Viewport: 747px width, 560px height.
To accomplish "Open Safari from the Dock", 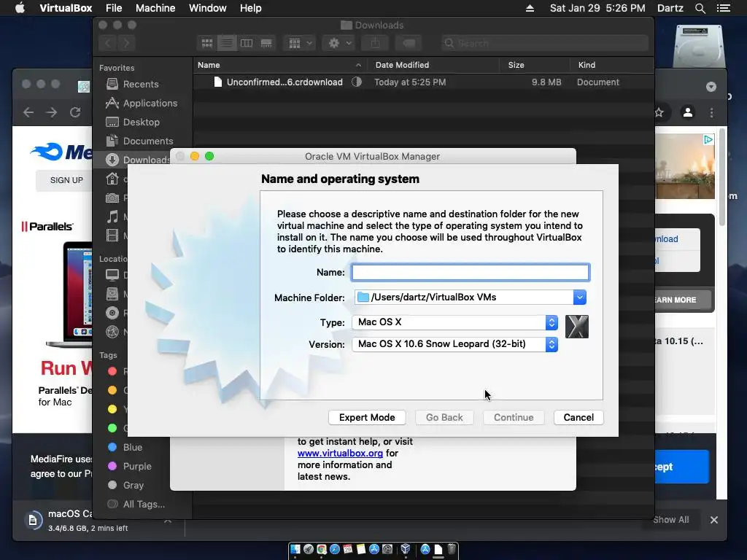I will (x=334, y=549).
